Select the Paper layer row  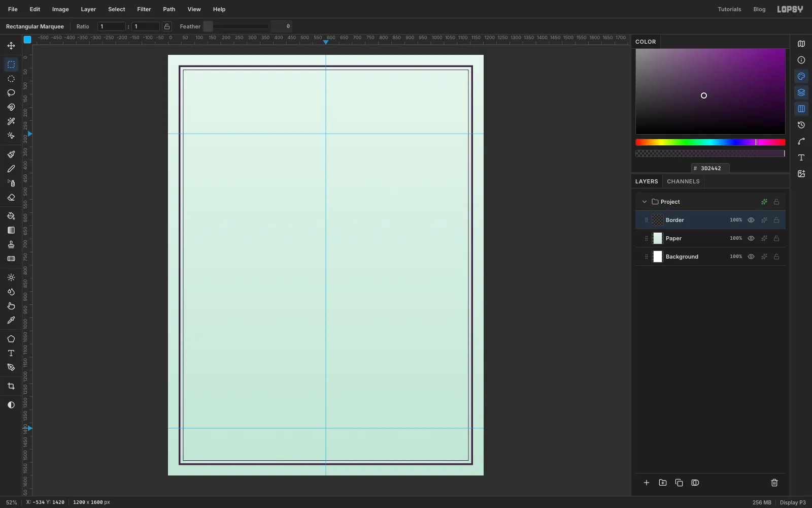(710, 238)
